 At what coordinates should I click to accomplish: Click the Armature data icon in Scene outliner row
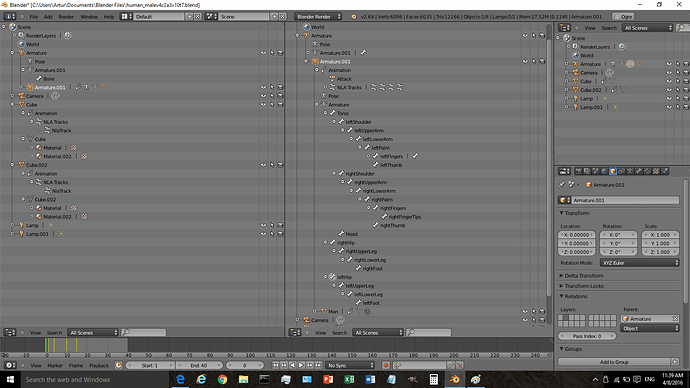630,64
